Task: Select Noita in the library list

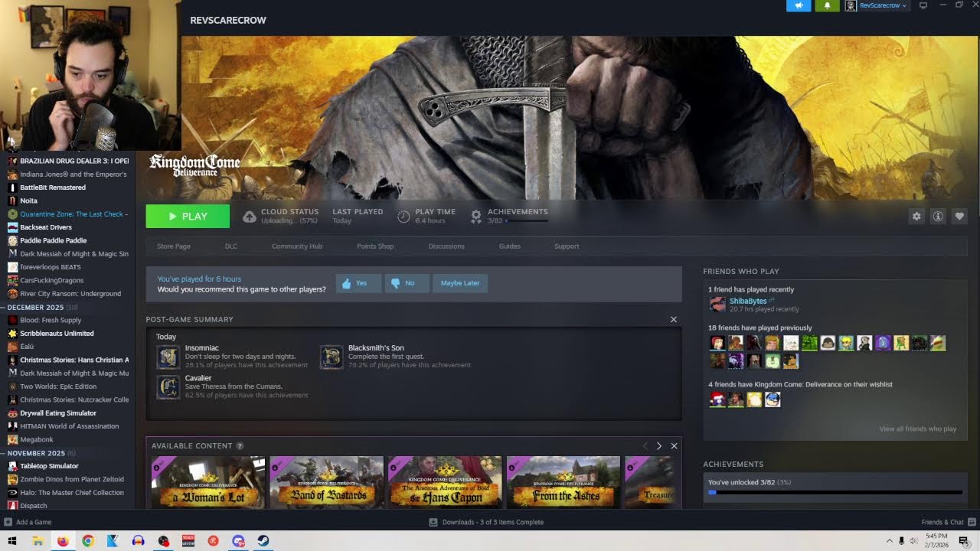Action: pyautogui.click(x=28, y=201)
